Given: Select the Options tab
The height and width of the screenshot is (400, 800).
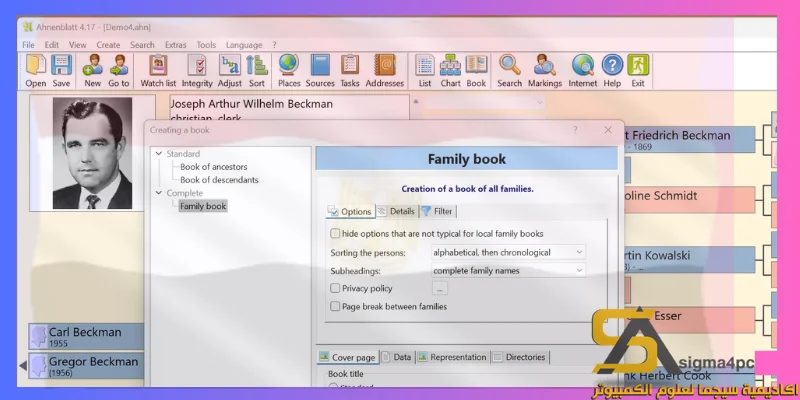Looking at the screenshot, I should (350, 211).
